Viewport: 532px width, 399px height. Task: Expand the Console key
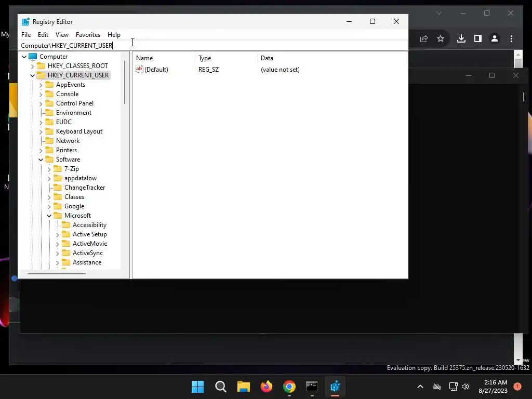[41, 94]
